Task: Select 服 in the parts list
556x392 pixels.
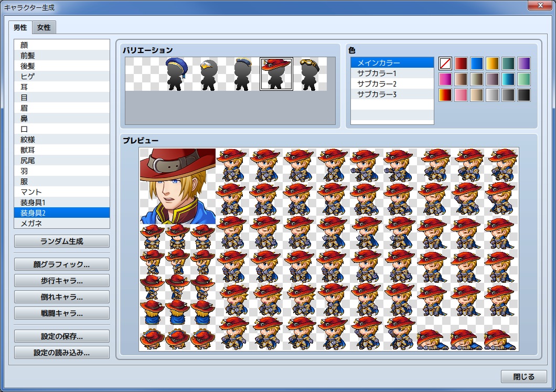Action: click(62, 181)
